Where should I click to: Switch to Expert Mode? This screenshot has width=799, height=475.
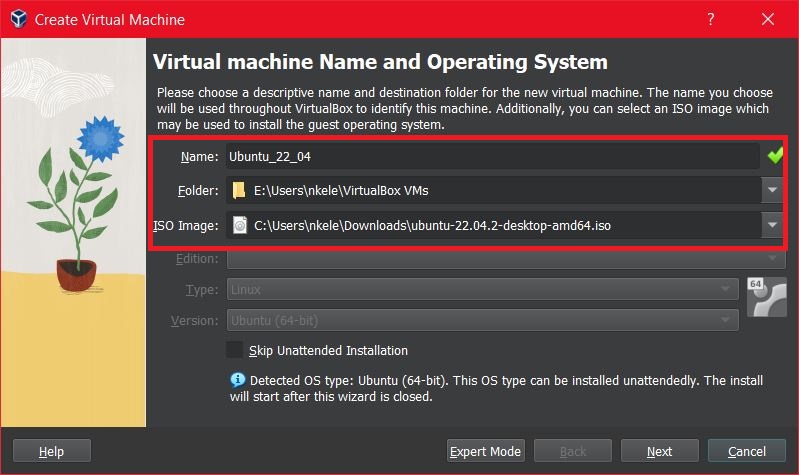click(486, 451)
